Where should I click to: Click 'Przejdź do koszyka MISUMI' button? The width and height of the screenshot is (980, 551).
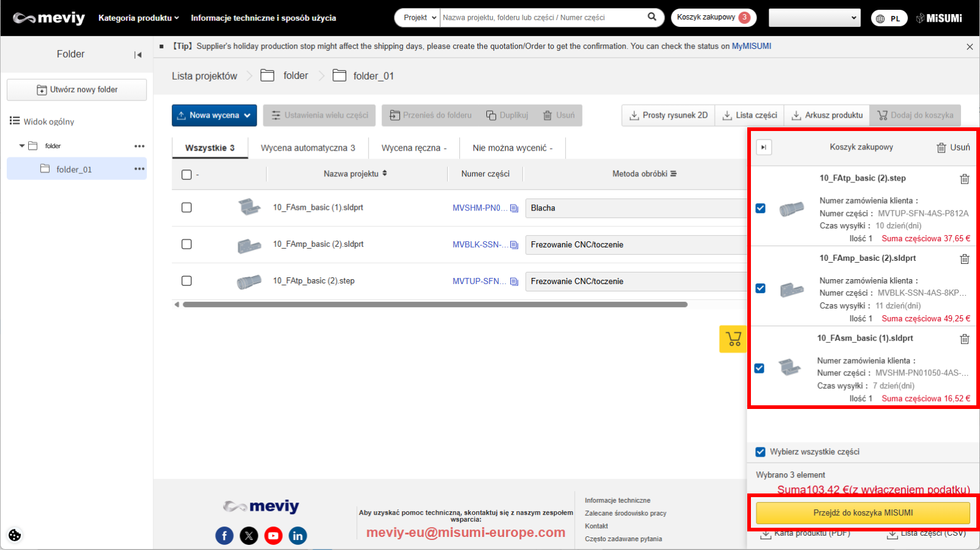click(862, 513)
